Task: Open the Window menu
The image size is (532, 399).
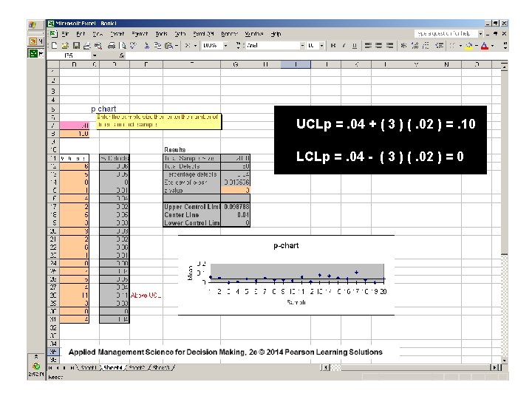Action: [x=254, y=33]
